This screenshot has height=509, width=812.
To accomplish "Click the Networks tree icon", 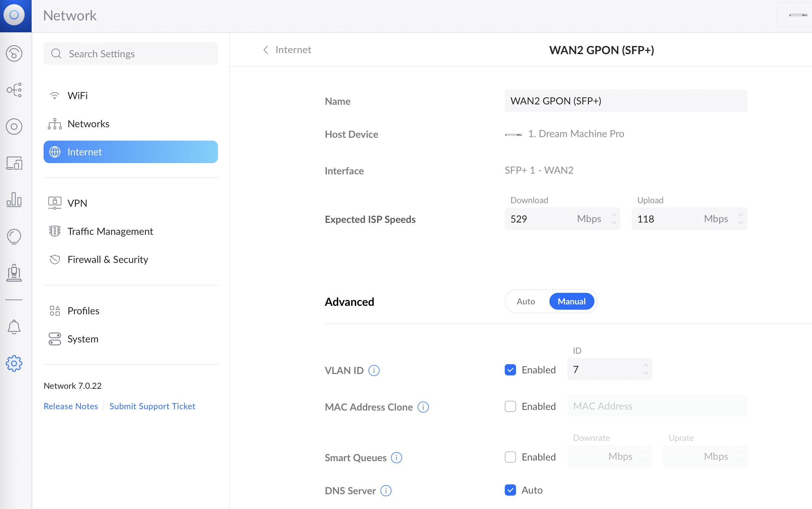I will (55, 124).
